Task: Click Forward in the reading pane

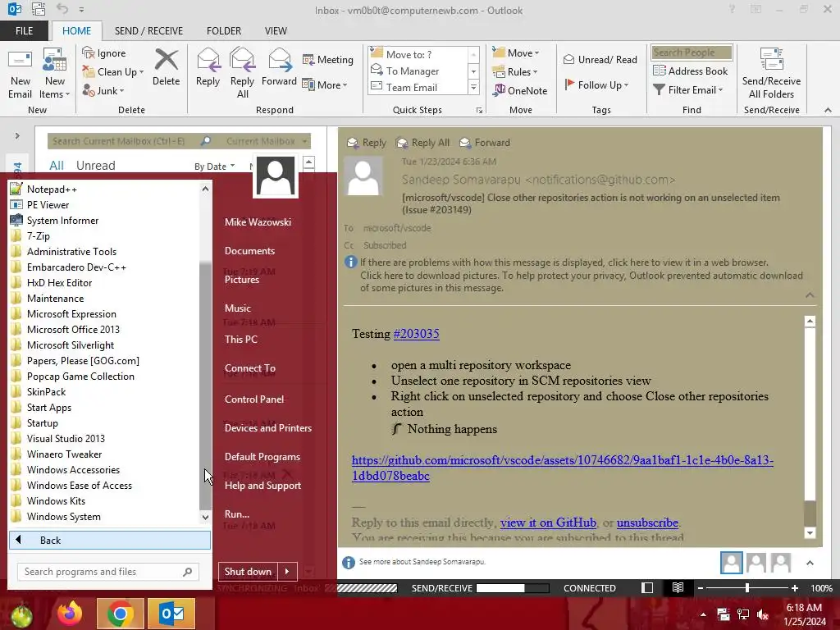Action: (x=486, y=143)
